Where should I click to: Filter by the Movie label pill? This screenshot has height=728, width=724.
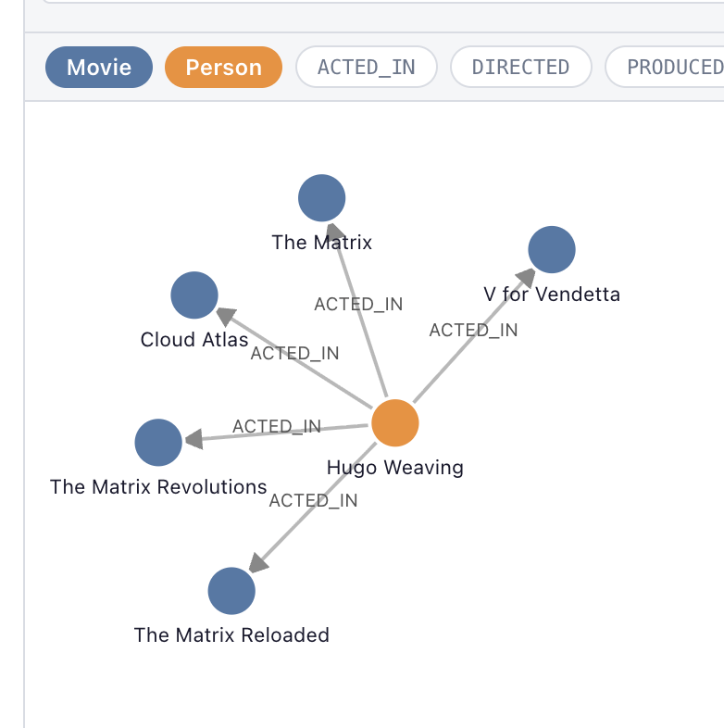[99, 68]
